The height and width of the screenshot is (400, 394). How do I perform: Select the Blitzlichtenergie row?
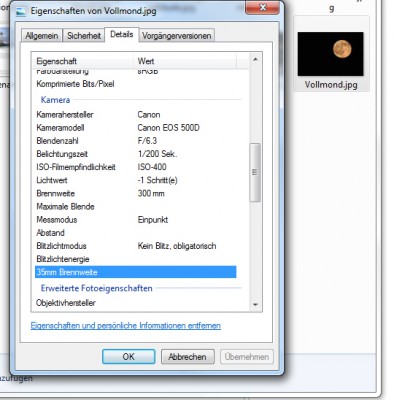[x=136, y=259]
